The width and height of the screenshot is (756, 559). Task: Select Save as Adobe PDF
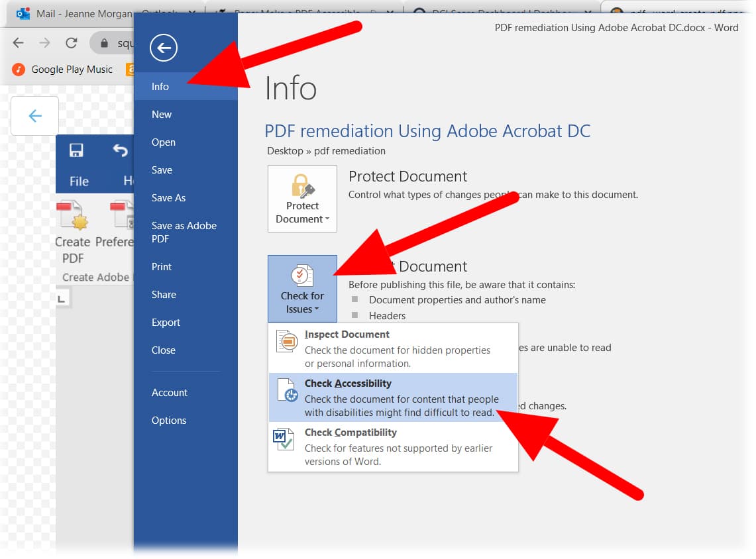tap(186, 232)
